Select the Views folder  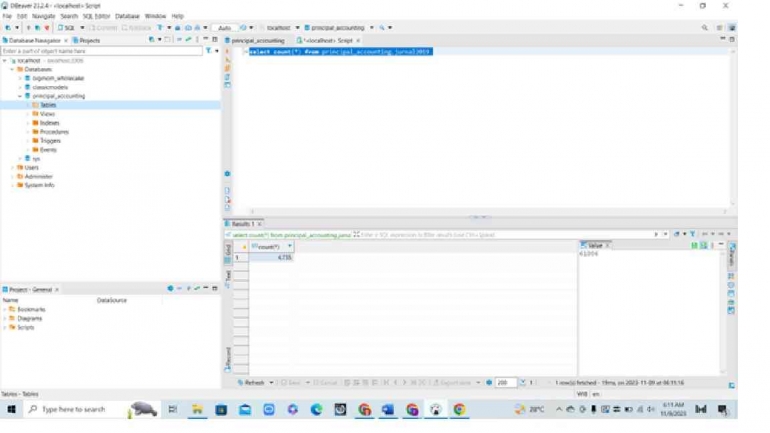click(47, 114)
